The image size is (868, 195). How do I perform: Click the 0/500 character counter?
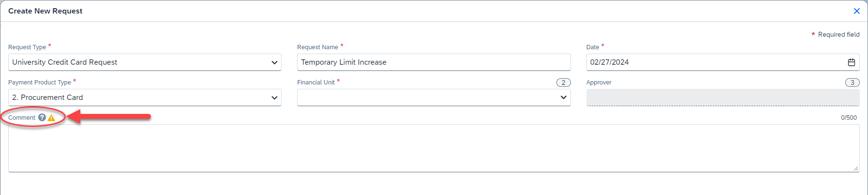tap(849, 118)
